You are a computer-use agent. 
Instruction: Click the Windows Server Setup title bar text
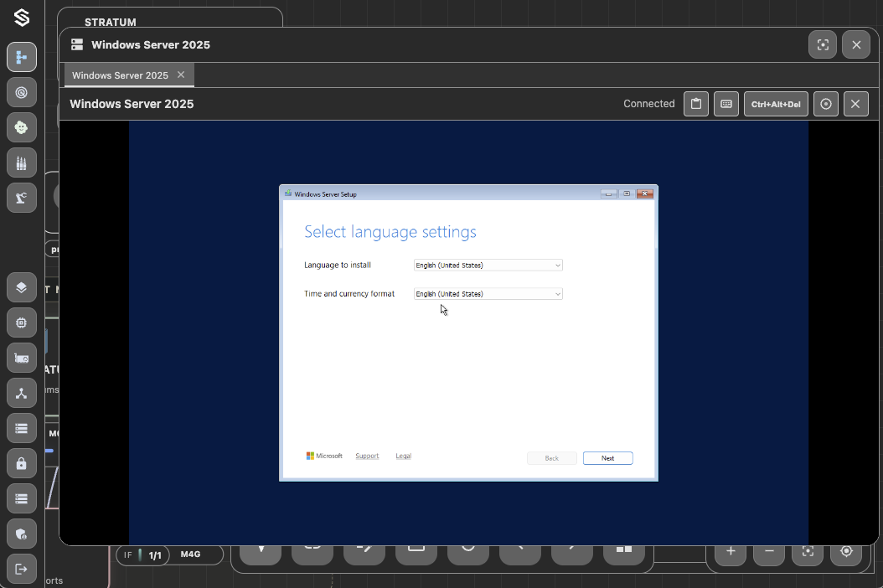click(x=326, y=194)
